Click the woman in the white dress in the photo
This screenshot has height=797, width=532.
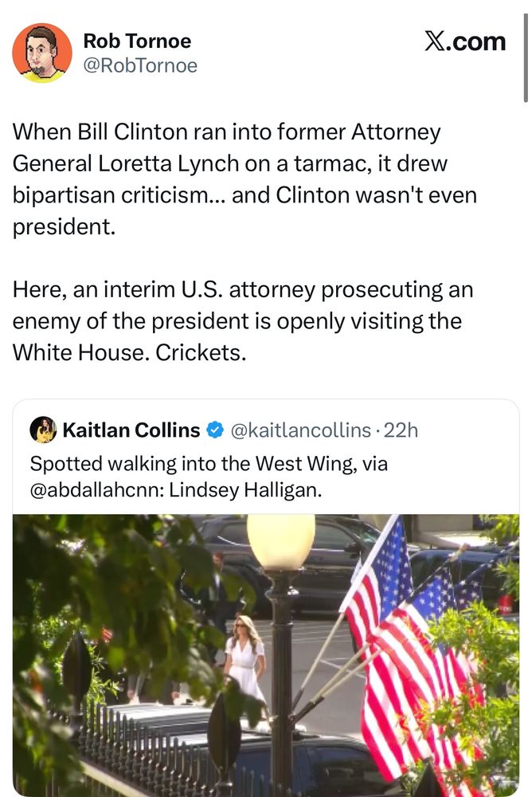click(x=244, y=662)
